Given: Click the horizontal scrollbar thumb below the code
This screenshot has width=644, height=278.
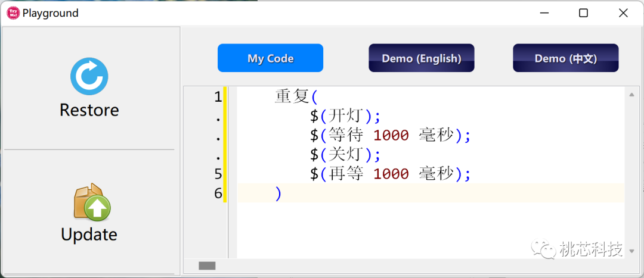Looking at the screenshot, I should tap(207, 265).
